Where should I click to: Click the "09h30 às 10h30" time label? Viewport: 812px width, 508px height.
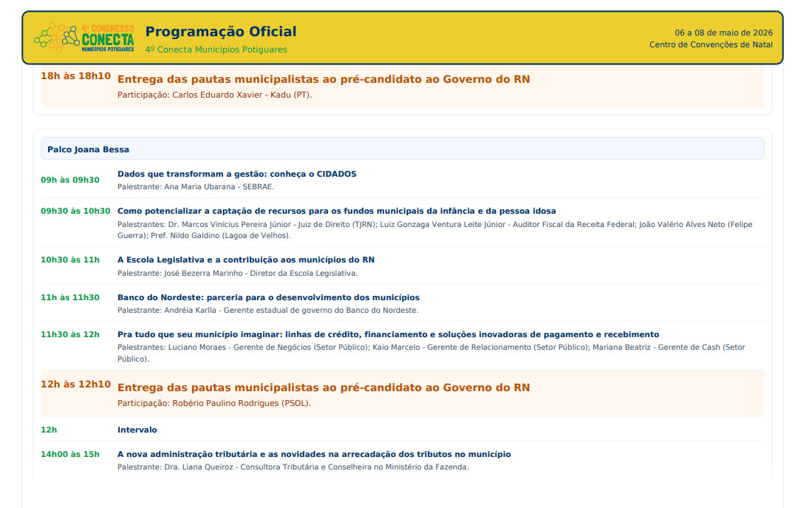tap(75, 211)
